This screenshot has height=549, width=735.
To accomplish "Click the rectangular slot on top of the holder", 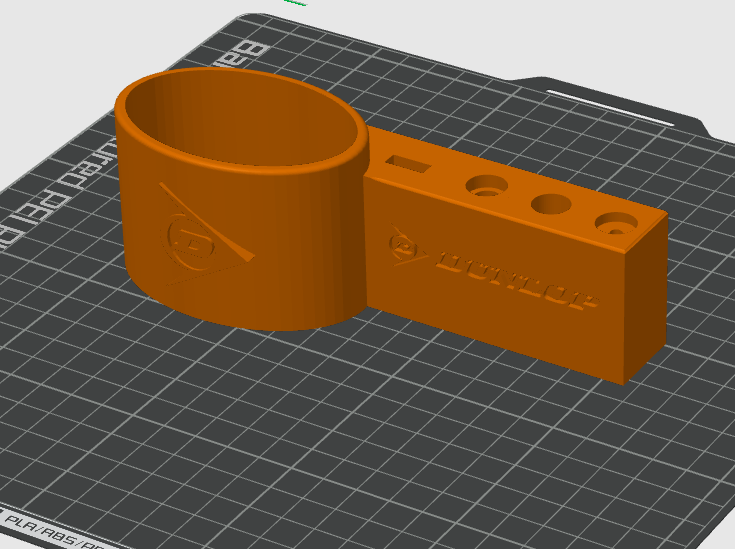I will coord(408,164).
